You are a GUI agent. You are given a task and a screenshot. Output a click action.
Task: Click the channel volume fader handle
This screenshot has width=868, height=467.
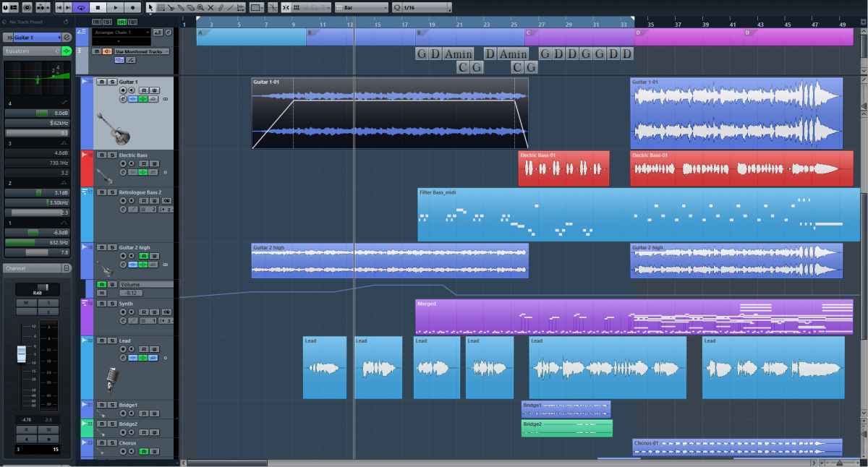click(22, 354)
